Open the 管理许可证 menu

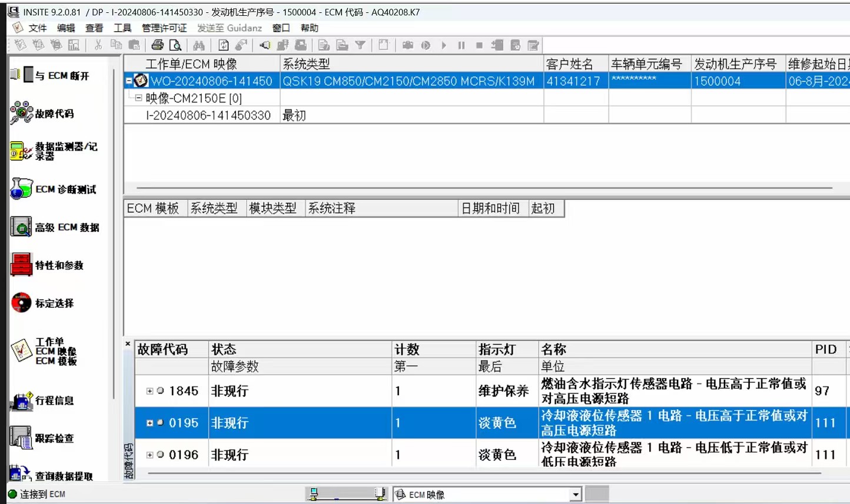(164, 28)
